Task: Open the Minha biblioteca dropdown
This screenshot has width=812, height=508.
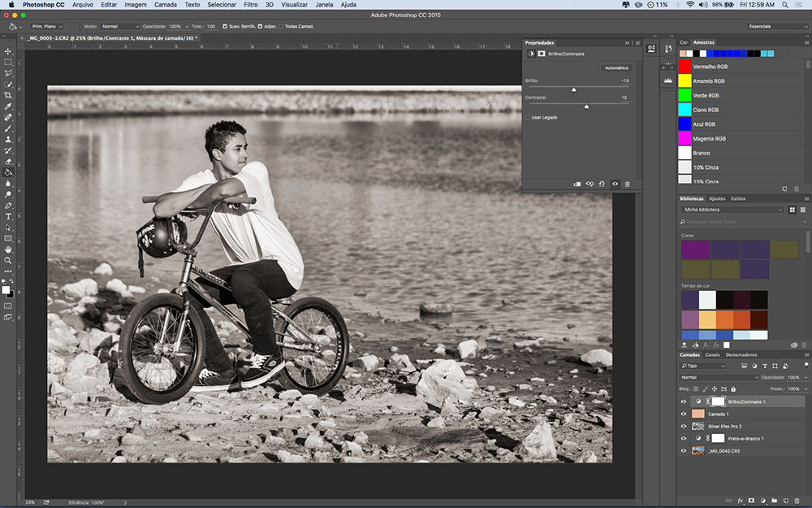Action: point(733,210)
